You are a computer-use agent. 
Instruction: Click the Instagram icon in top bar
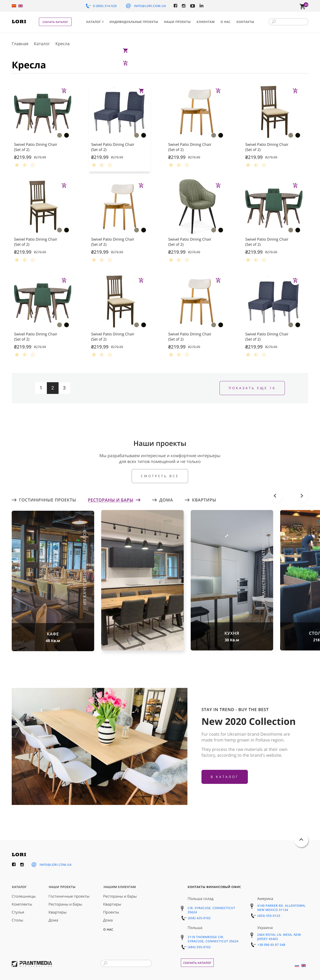pyautogui.click(x=184, y=6)
